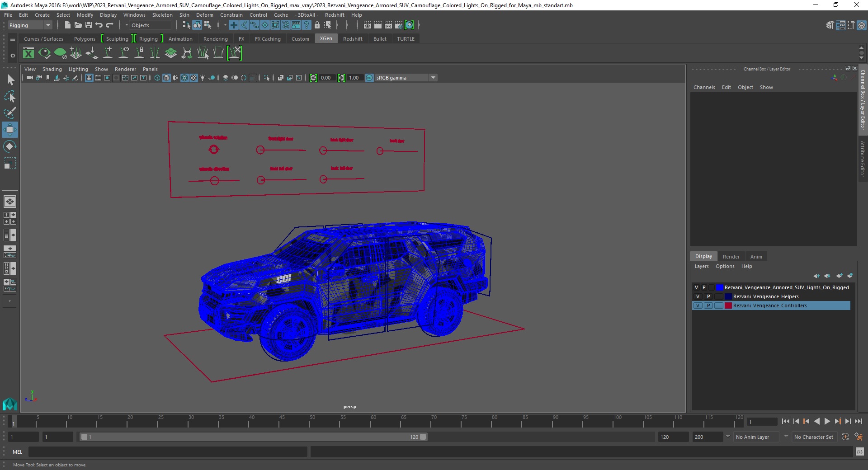Click the Redo arrow icon

point(110,25)
